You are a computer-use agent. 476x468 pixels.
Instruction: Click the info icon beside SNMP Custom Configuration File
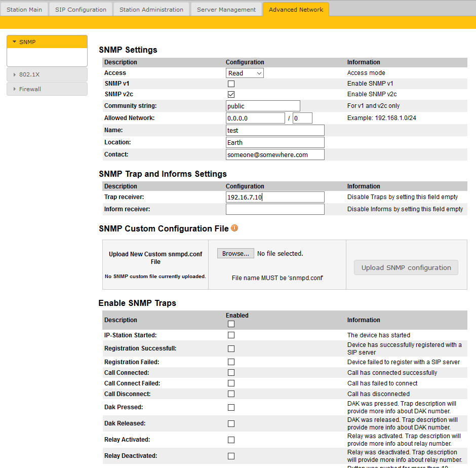(234, 228)
